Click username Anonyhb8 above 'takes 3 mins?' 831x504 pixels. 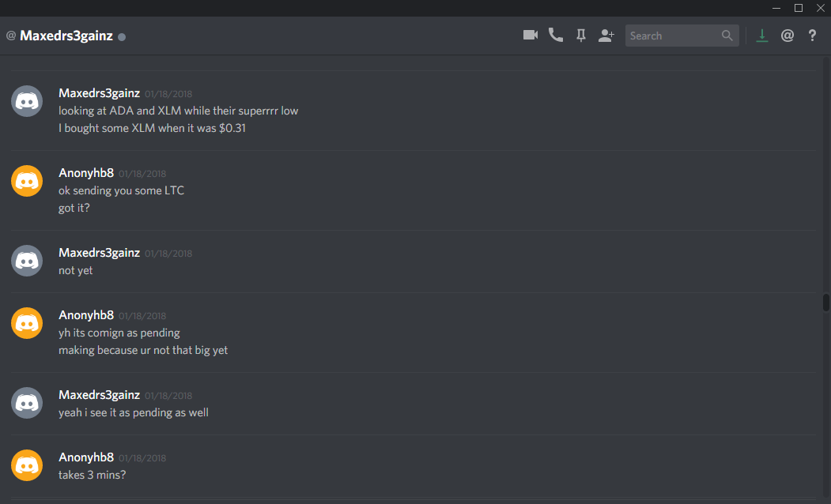click(x=86, y=457)
